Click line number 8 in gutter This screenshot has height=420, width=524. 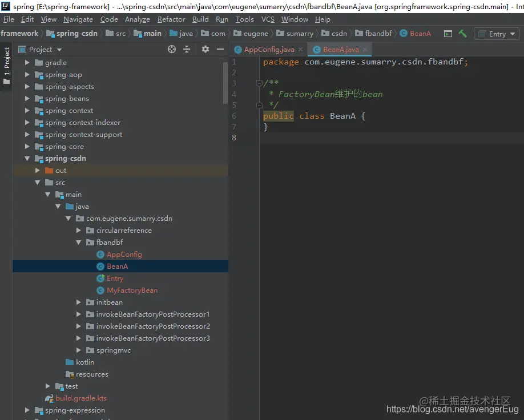pyautogui.click(x=234, y=138)
